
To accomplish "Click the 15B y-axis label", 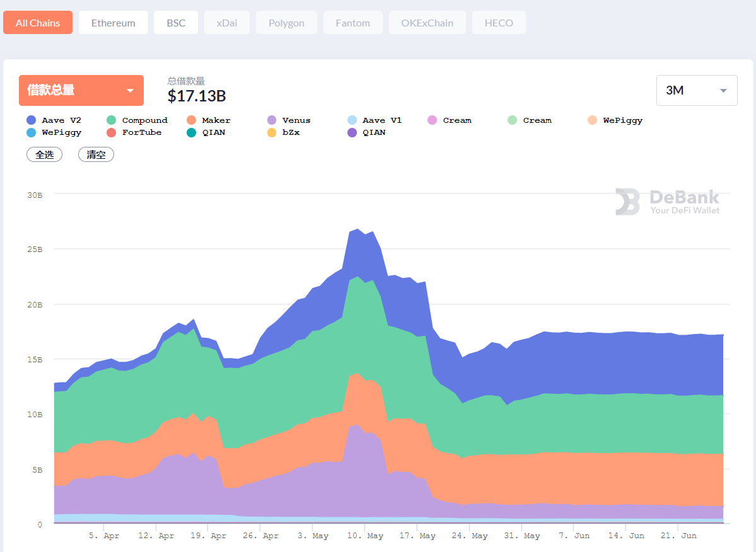I will pos(35,359).
